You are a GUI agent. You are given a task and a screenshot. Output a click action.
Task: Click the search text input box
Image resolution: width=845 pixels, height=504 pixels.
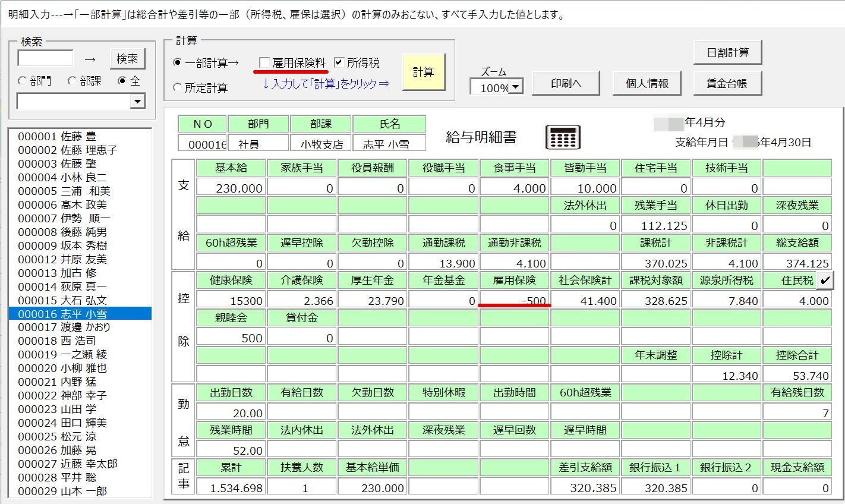click(46, 59)
